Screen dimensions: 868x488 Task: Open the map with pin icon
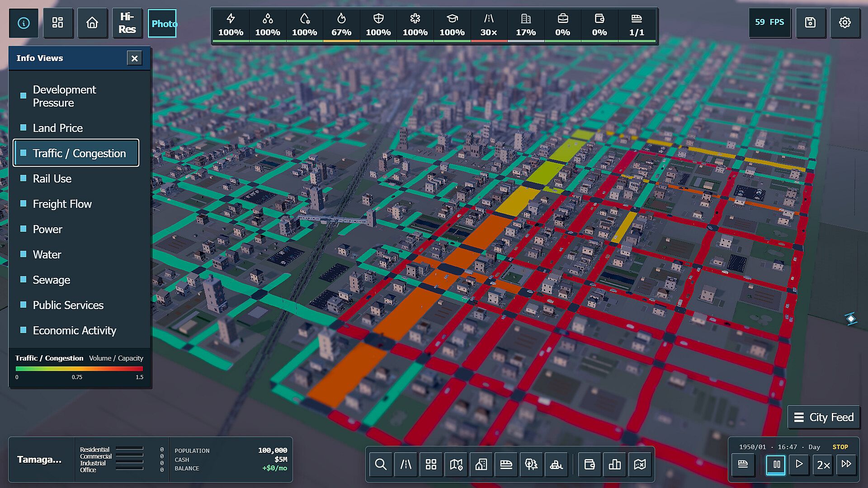tap(456, 465)
